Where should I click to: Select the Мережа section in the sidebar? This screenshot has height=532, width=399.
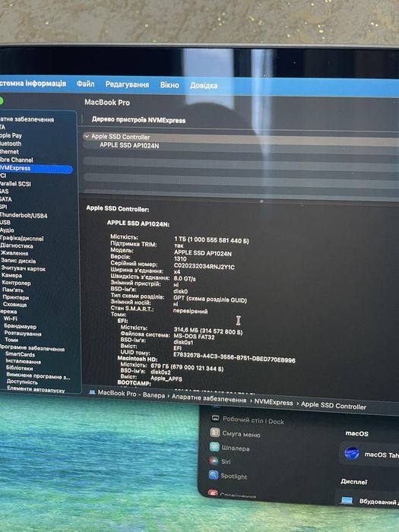coord(8,312)
